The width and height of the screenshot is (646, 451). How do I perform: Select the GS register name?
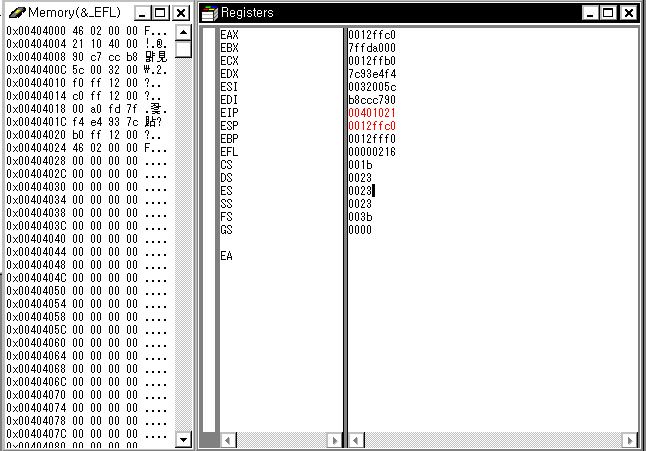(x=226, y=230)
